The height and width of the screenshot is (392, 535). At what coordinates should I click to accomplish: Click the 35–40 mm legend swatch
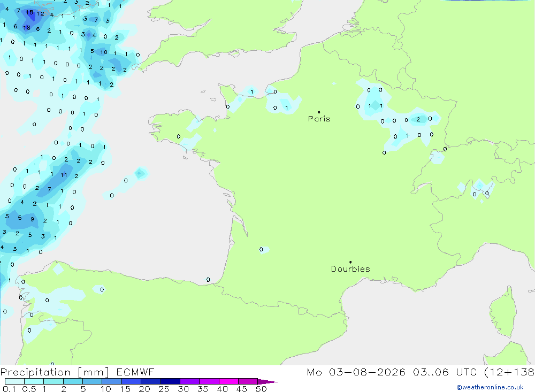tap(209, 381)
